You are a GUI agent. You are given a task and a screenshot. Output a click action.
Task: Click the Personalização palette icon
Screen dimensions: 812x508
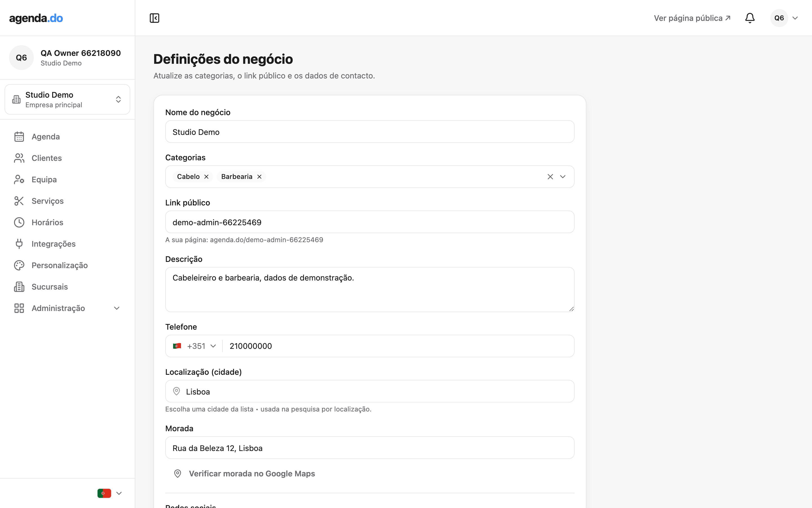tap(19, 265)
